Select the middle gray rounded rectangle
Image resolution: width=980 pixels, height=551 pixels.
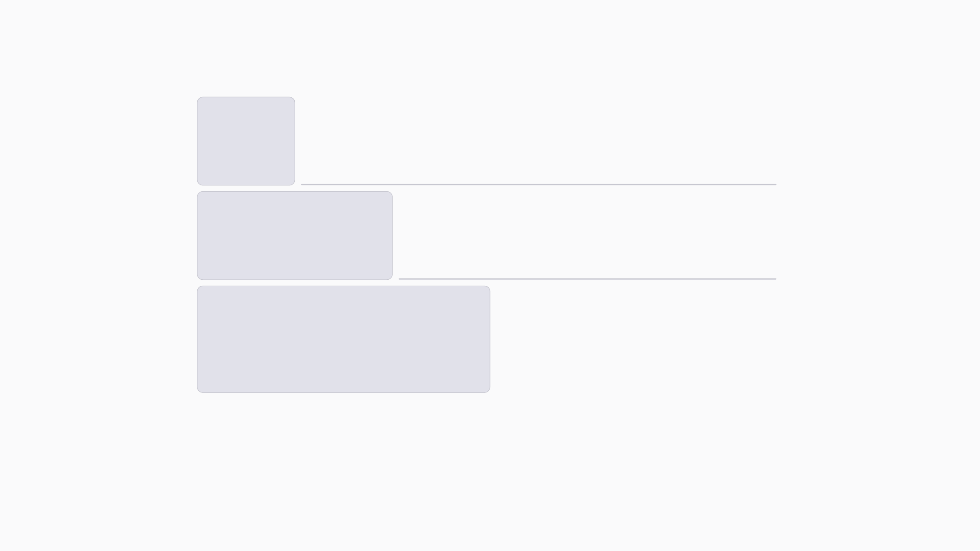click(x=294, y=236)
